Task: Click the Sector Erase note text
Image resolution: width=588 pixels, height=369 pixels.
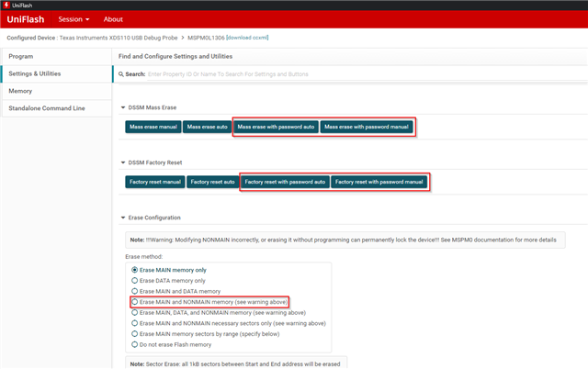Action: 235,364
